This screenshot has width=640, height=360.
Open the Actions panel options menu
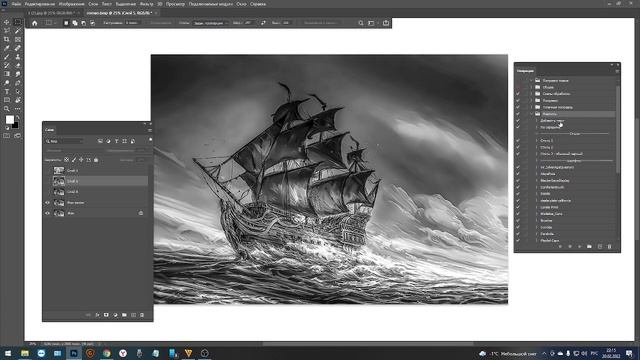click(617, 71)
